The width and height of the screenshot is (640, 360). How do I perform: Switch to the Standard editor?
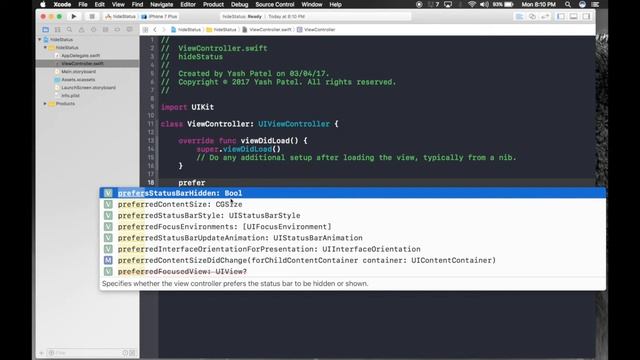click(x=519, y=16)
